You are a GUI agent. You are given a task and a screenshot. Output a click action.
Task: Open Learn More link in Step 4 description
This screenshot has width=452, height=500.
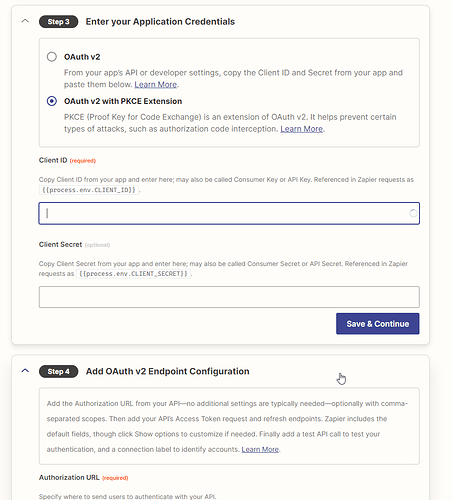coord(260,449)
